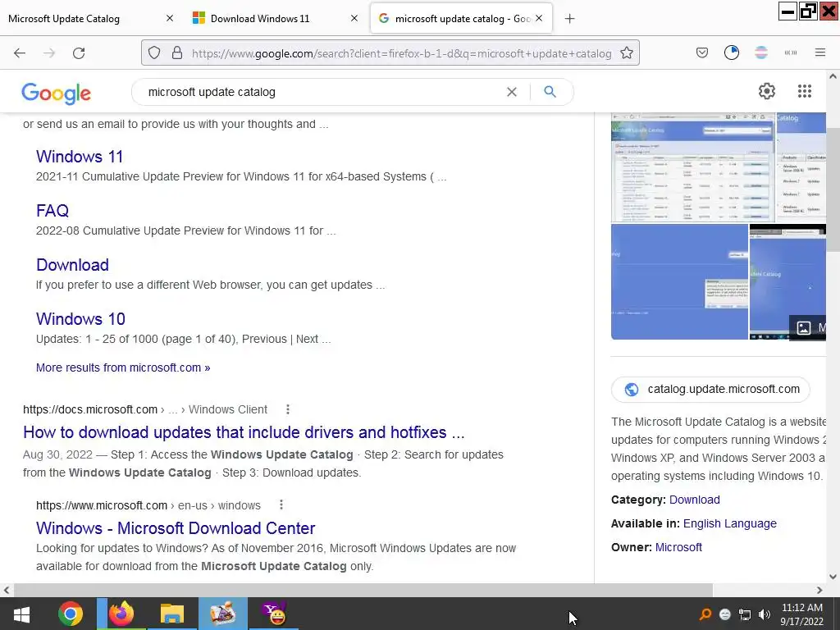
Task: Open File Explorer from taskbar
Action: [x=172, y=614]
